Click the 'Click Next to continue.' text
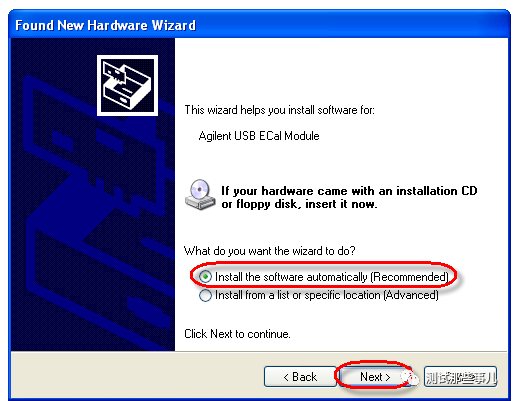Viewport: 514px width, 401px height. coord(237,334)
